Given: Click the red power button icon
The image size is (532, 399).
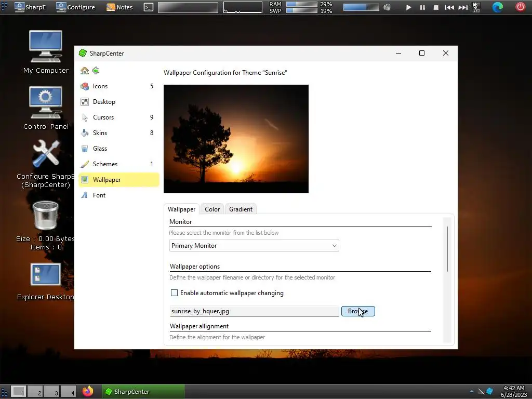Looking at the screenshot, I should [520, 7].
